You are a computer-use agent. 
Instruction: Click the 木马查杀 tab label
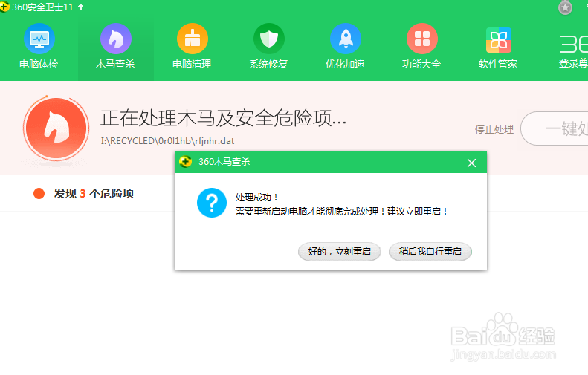click(115, 64)
